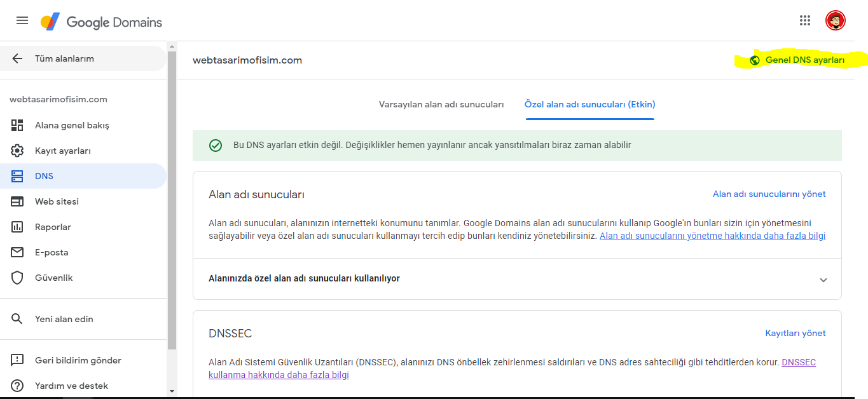
Task: Open Güvenlik section
Action: (83, 278)
